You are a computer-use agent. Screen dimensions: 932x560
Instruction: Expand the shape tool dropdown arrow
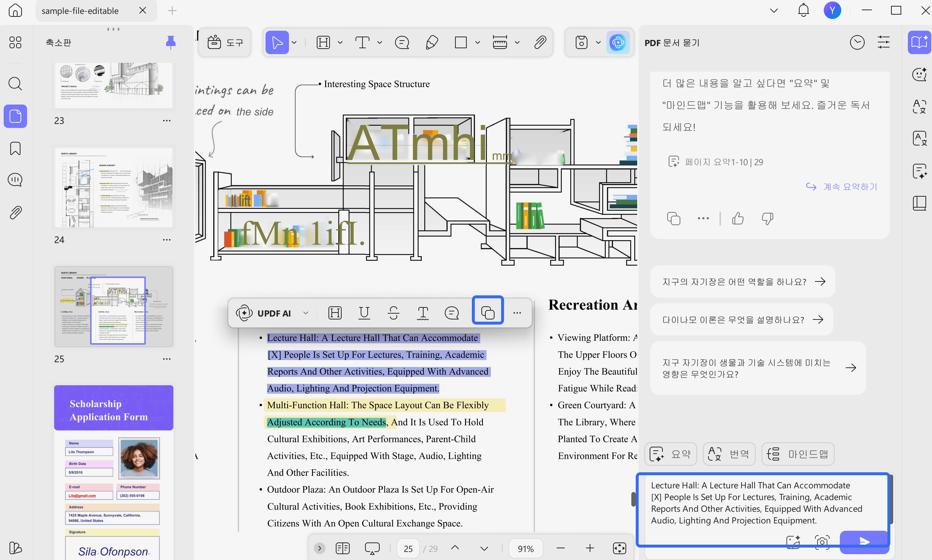pyautogui.click(x=478, y=42)
